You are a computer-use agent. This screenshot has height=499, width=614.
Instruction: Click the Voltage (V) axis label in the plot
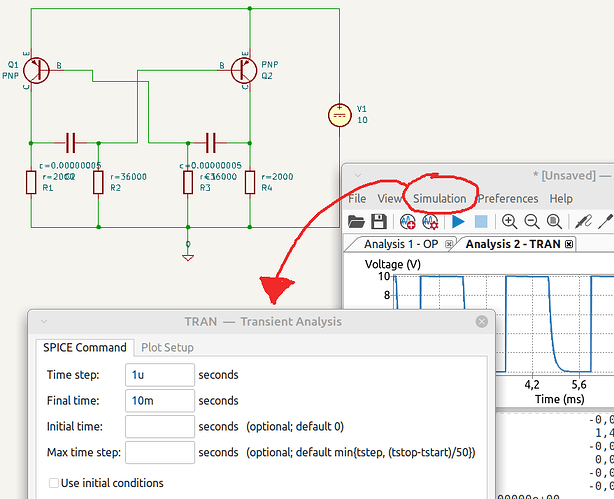393,264
